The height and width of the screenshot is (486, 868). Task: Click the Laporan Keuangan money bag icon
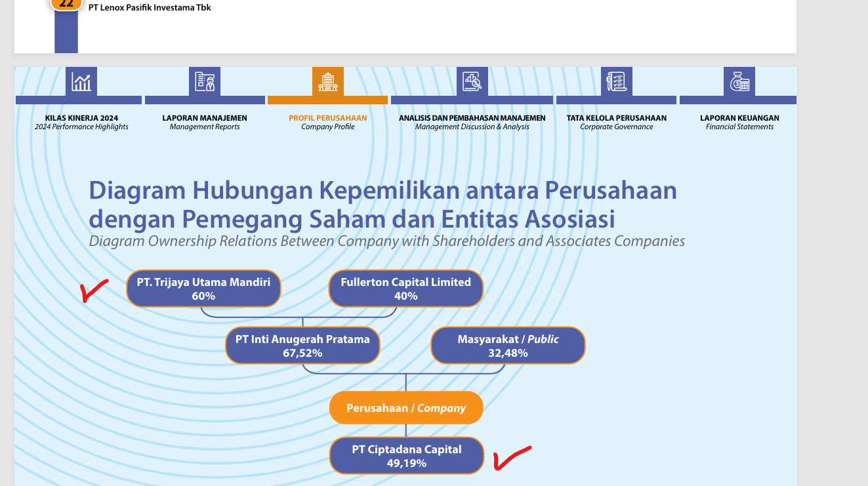pyautogui.click(x=739, y=82)
